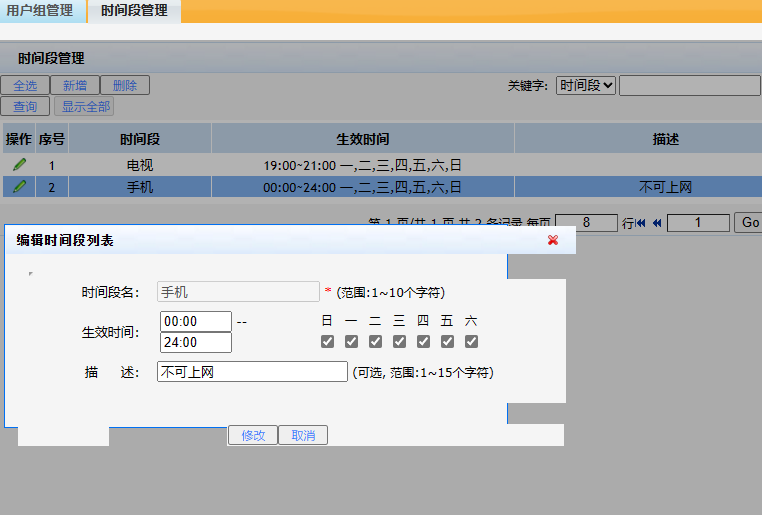Uncheck the 四 (Thursday) checkbox
762x515 pixels.
tap(423, 342)
